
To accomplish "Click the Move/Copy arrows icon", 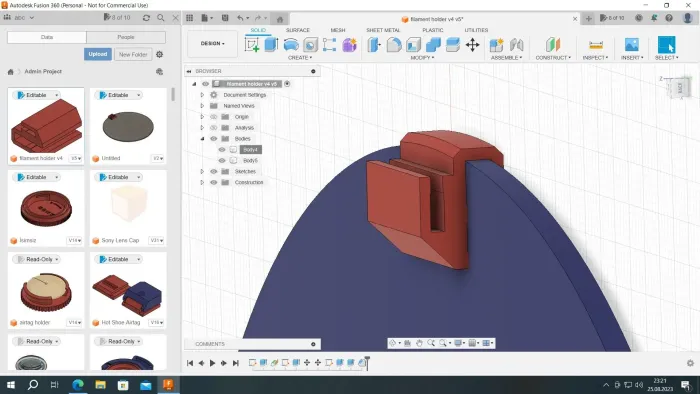I will 472,45.
